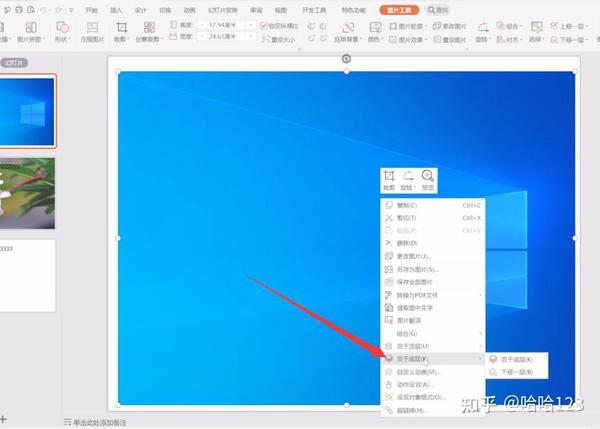Choose Format Object(O) in context menu
The height and width of the screenshot is (429, 600).
point(433,397)
